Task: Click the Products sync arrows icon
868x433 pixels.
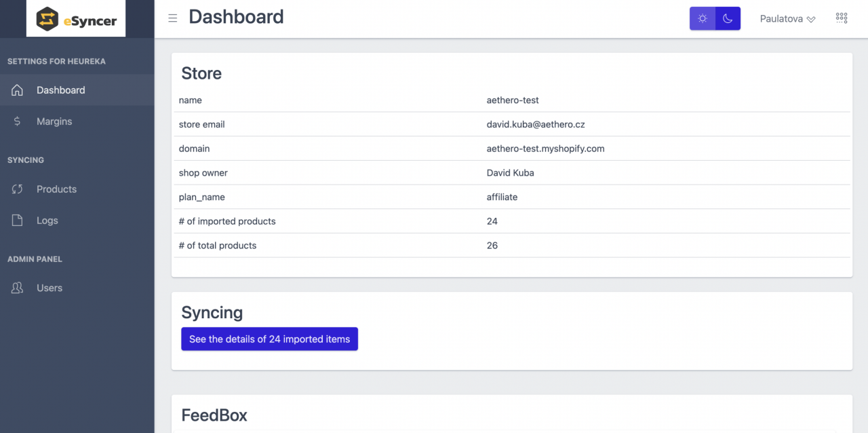Action: [18, 189]
